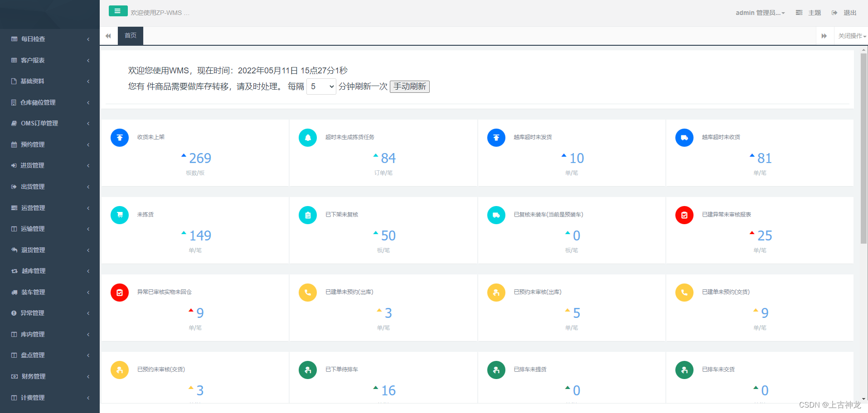
Task: Click the truck icon for 已复核未装车
Action: point(496,215)
